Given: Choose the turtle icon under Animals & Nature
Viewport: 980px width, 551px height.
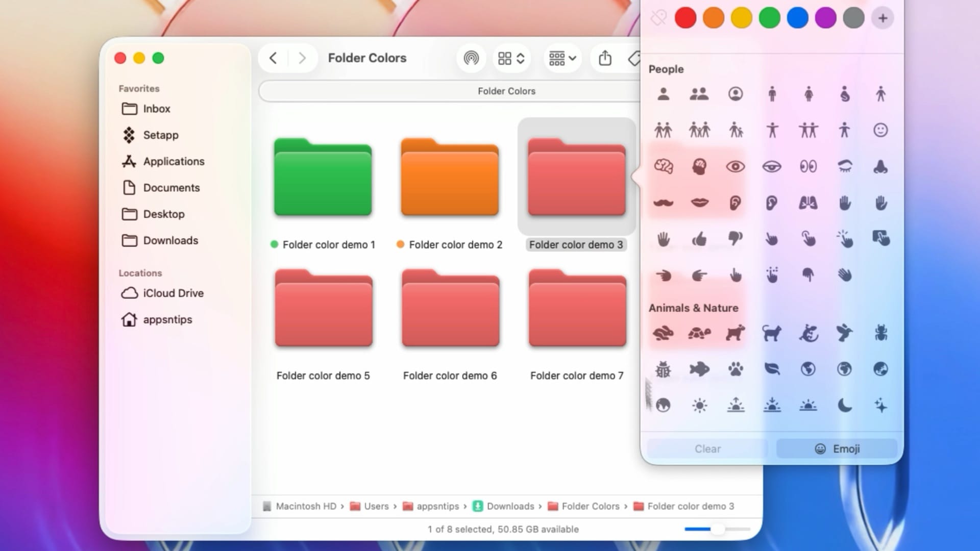Looking at the screenshot, I should pos(699,332).
